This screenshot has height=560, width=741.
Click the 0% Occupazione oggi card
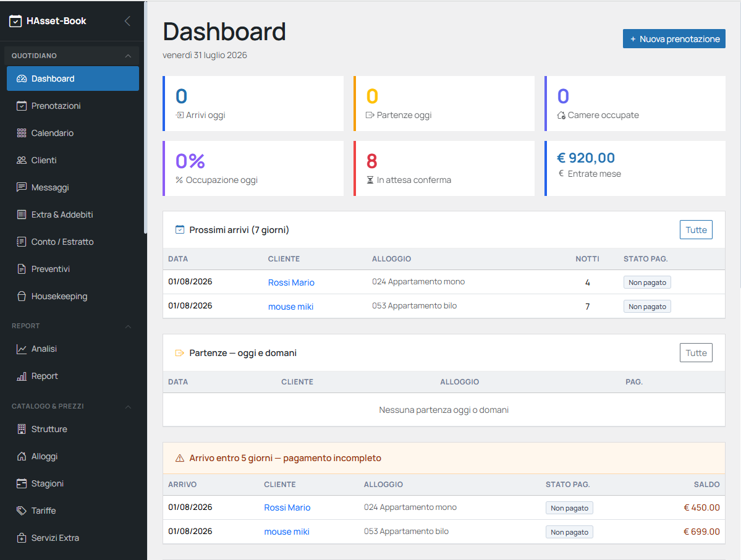pyautogui.click(x=253, y=168)
